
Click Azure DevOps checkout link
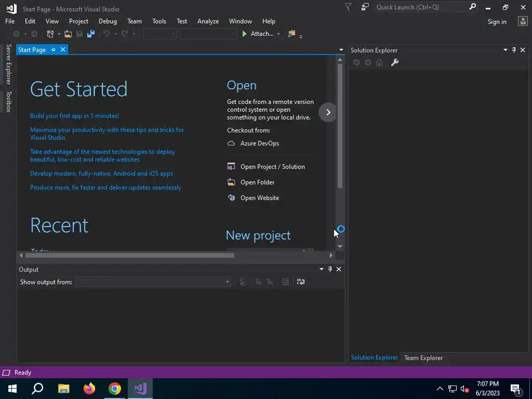(x=260, y=143)
